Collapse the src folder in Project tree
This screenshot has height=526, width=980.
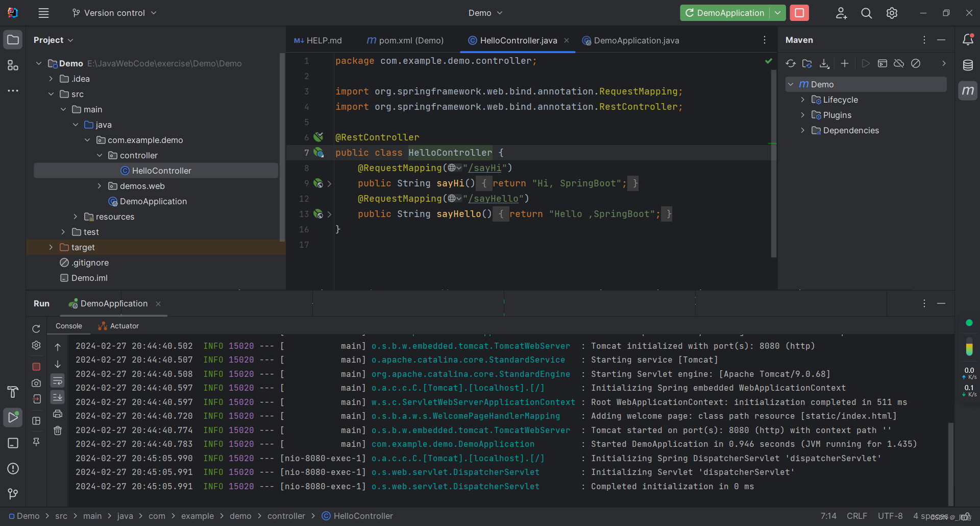[x=51, y=94]
